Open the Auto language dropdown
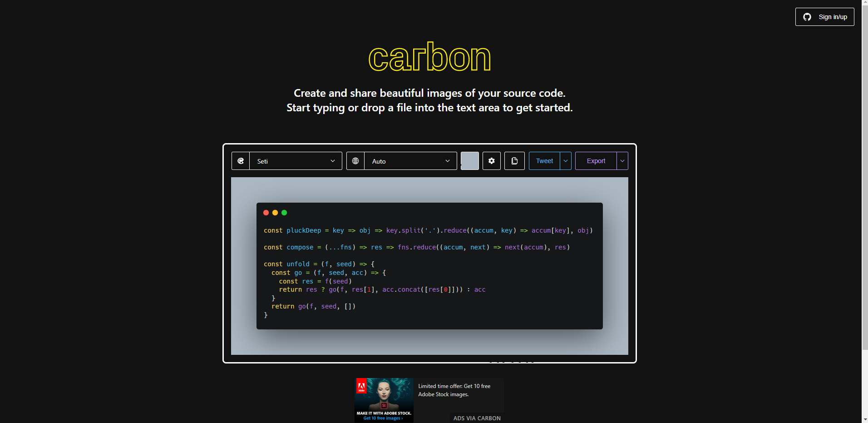 click(410, 161)
